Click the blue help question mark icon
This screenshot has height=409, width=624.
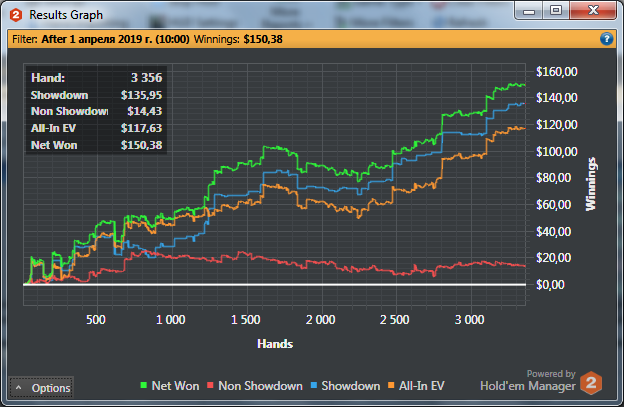(x=606, y=39)
